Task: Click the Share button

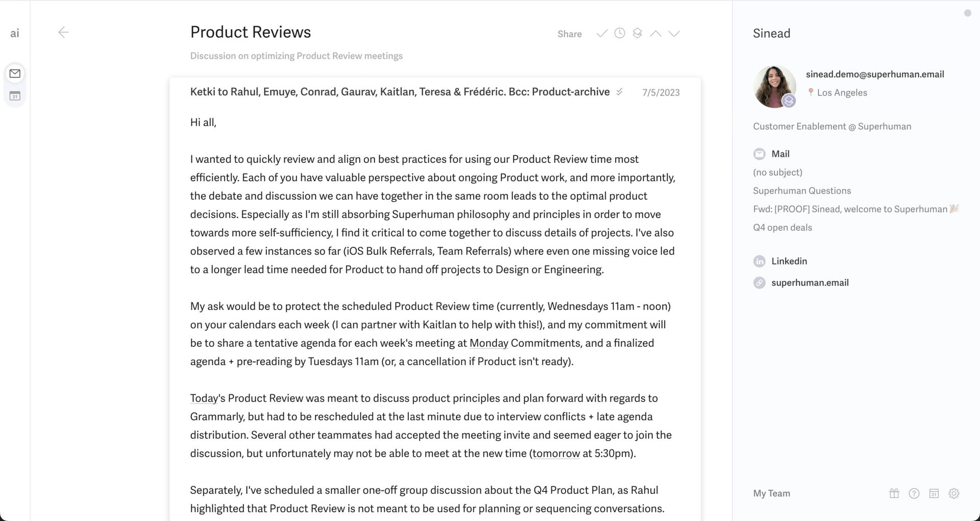Action: tap(569, 34)
